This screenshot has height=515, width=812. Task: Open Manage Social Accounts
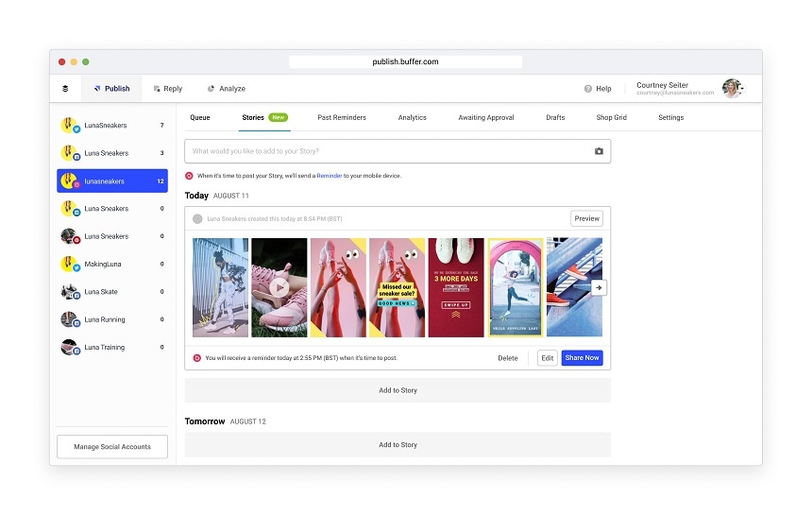(112, 447)
